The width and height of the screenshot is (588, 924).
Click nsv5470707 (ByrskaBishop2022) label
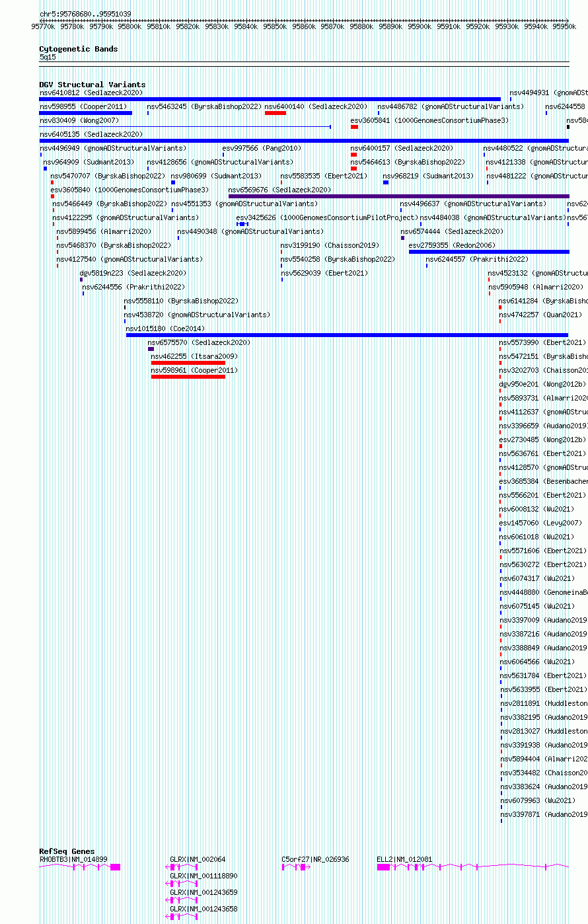pos(108,176)
